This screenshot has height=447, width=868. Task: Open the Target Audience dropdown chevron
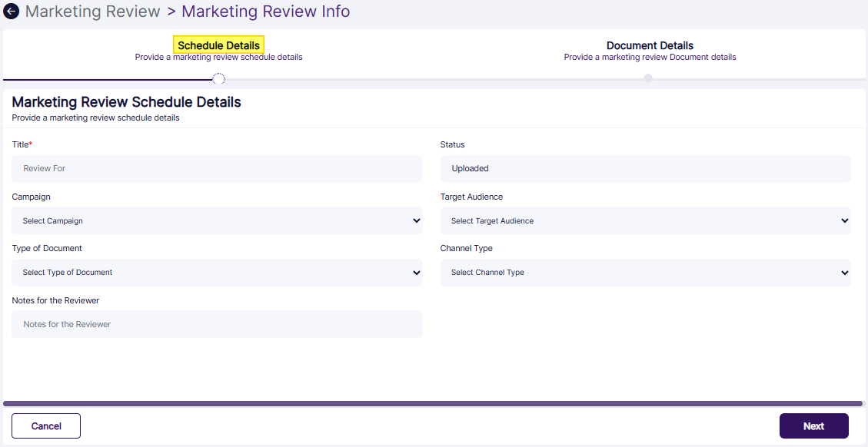coord(843,220)
